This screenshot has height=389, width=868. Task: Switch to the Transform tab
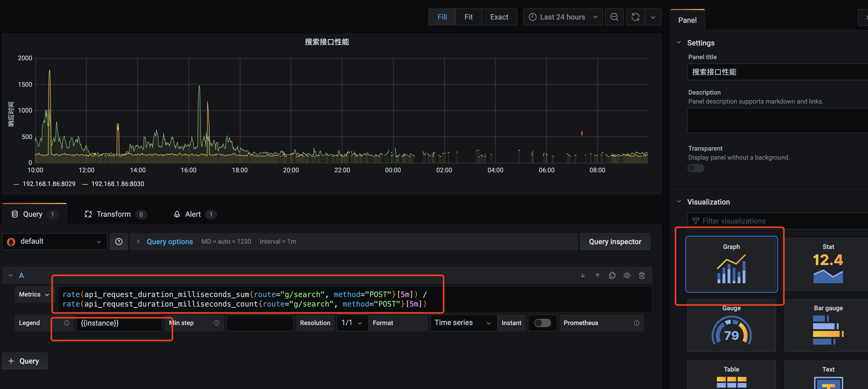click(113, 214)
